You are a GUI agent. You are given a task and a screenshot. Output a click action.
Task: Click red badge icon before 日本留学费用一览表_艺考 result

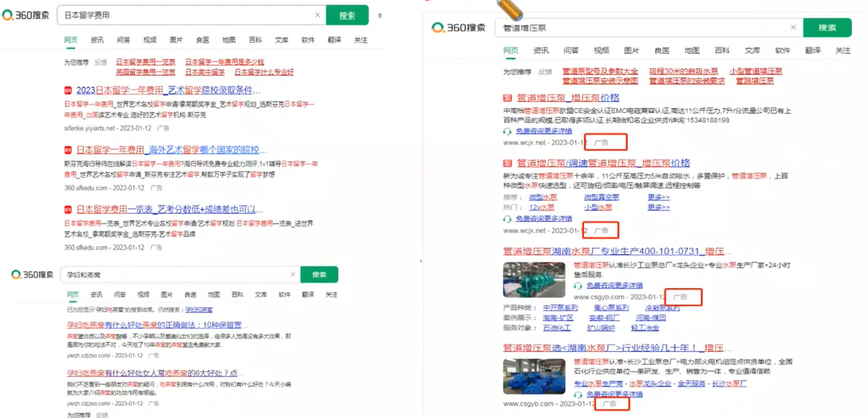(68, 210)
